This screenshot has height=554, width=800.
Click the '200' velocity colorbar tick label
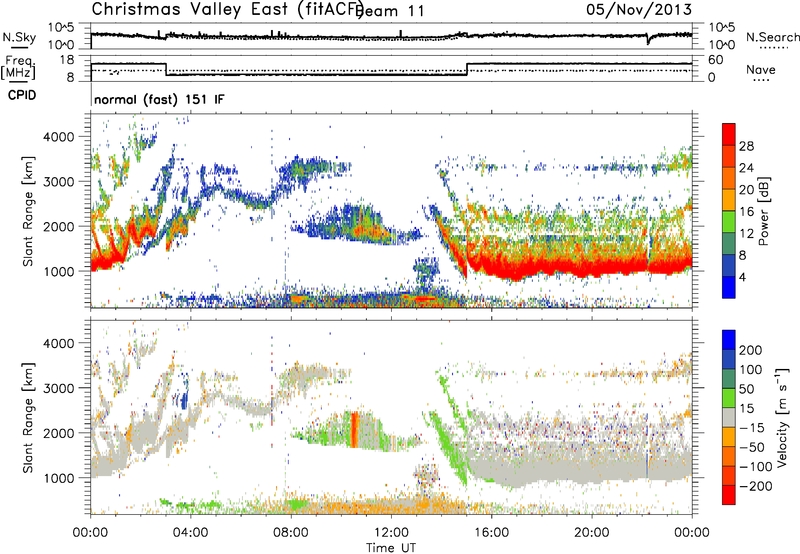coord(750,350)
